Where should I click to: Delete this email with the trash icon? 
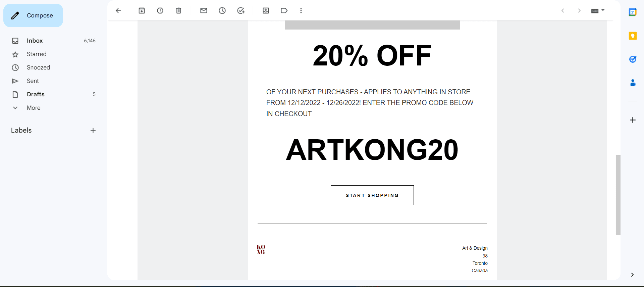tap(178, 11)
